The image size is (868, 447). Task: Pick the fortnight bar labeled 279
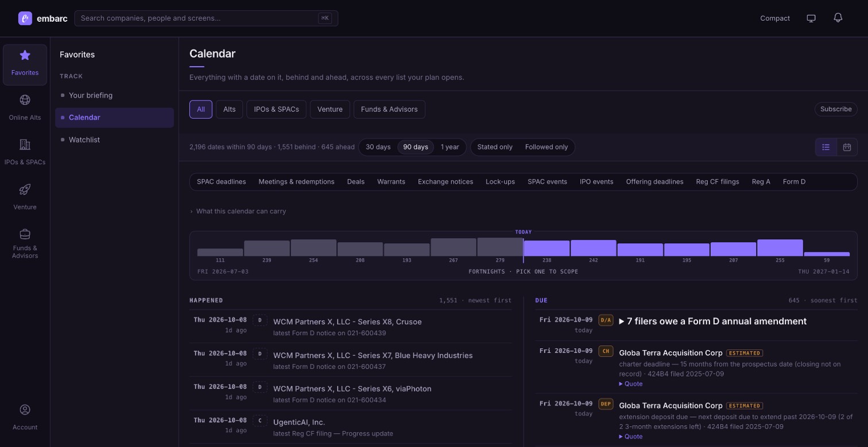coord(500,247)
